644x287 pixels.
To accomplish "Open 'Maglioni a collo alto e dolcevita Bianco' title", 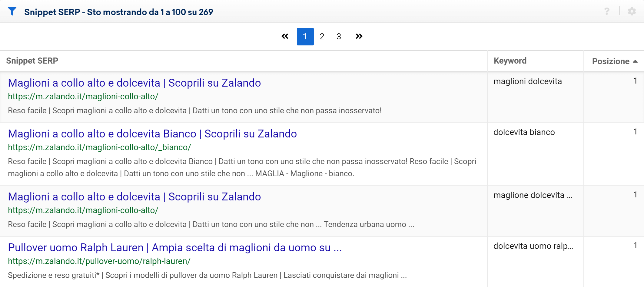I will click(152, 134).
